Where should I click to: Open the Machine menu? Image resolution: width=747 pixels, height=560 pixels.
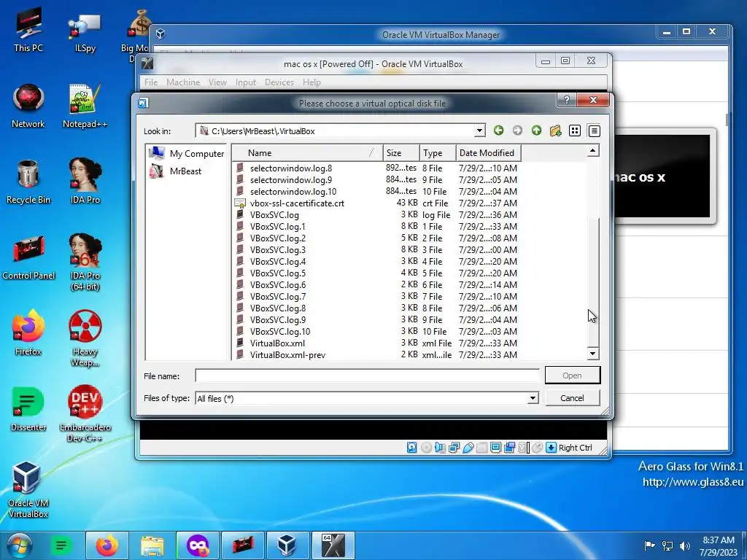point(183,82)
